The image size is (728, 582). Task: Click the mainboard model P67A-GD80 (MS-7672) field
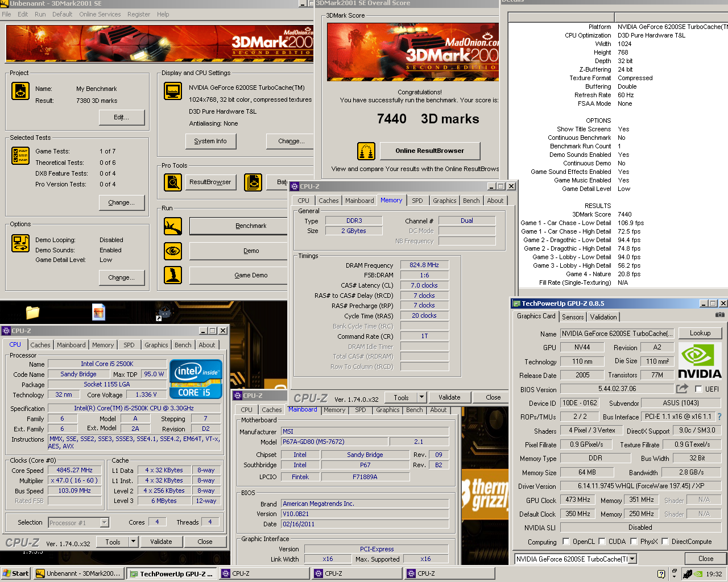(x=335, y=442)
